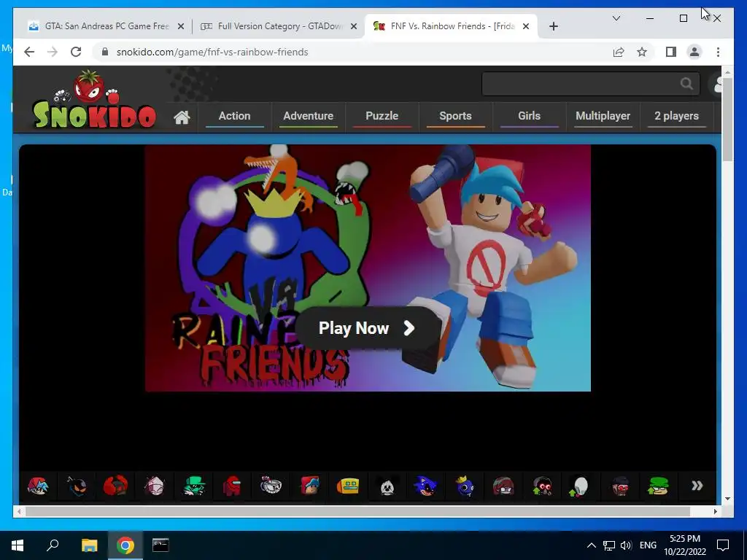The image size is (747, 560).
Task: Open the Action games category
Action: point(234,116)
